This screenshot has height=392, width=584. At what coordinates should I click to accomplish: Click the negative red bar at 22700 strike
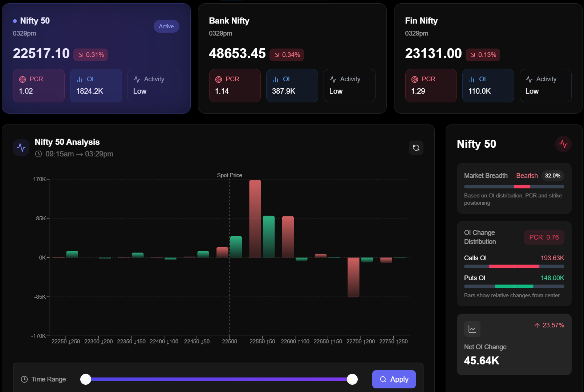[x=353, y=277]
